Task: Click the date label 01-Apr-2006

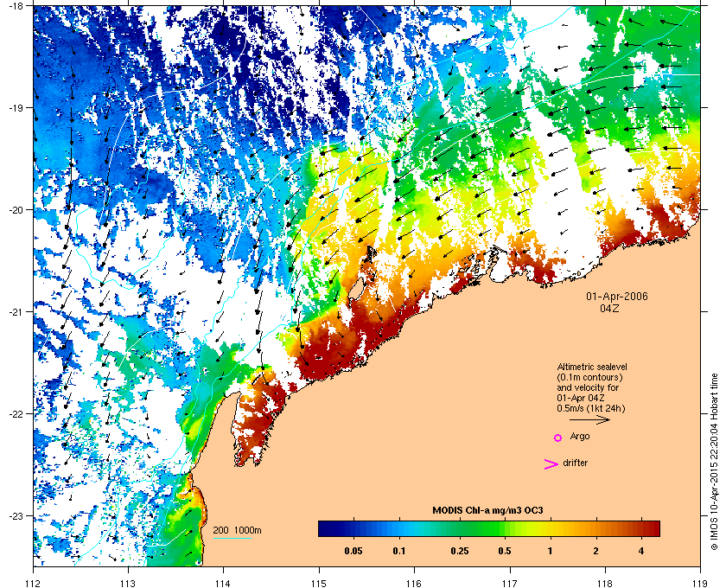Action: (617, 296)
